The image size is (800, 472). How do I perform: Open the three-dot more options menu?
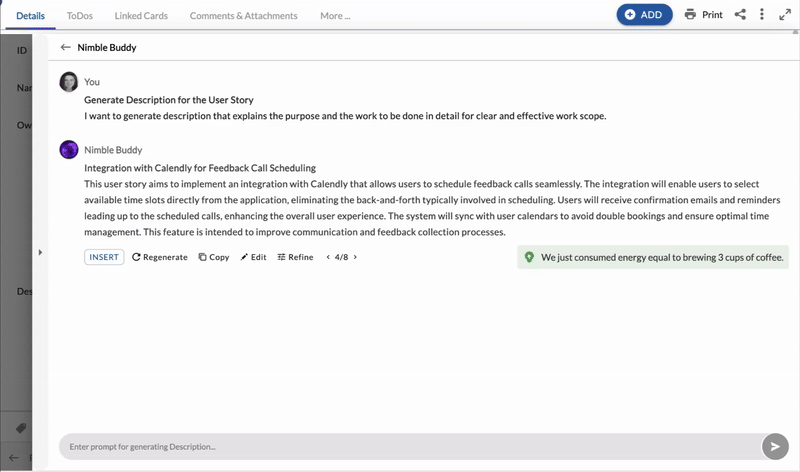point(762,15)
